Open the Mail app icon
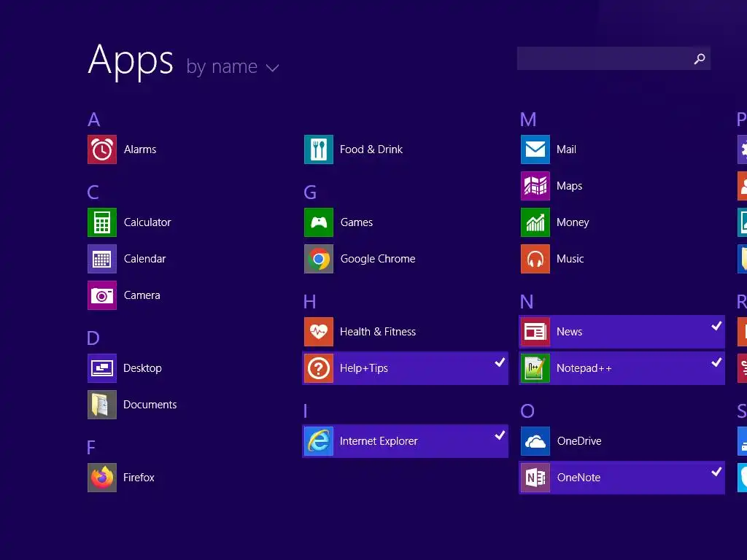 535,149
